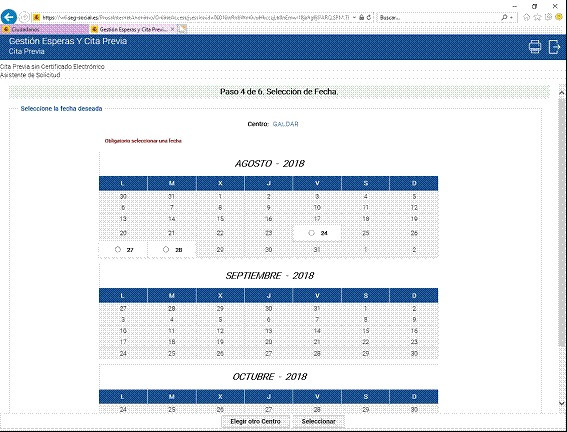Image resolution: width=567 pixels, height=432 pixels.
Task: Click the vertical scrollbar thumb
Action: [x=561, y=222]
